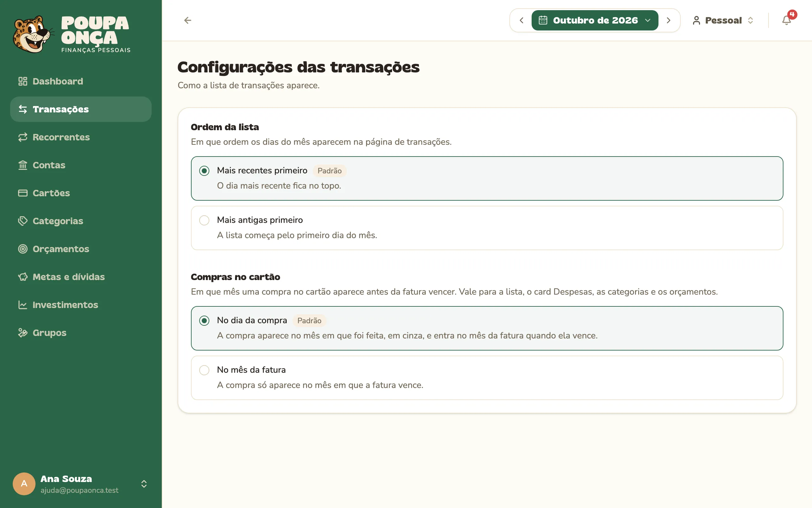Go to next month chevron

coord(668,21)
